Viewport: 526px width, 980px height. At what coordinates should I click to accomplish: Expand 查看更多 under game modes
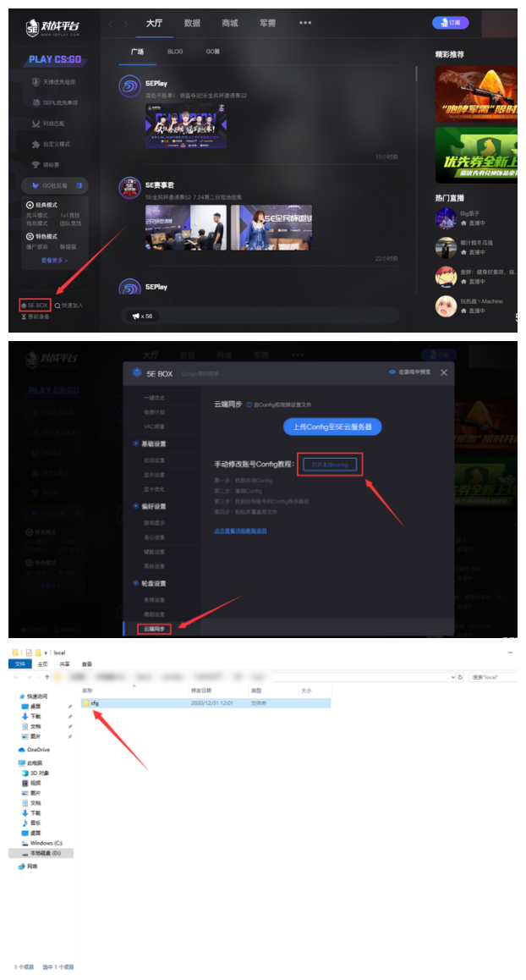54,261
